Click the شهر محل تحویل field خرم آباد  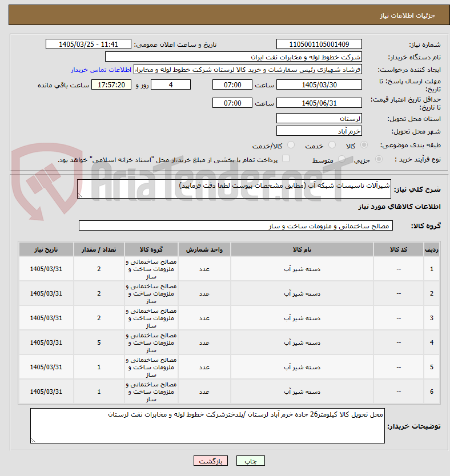pyautogui.click(x=319, y=131)
